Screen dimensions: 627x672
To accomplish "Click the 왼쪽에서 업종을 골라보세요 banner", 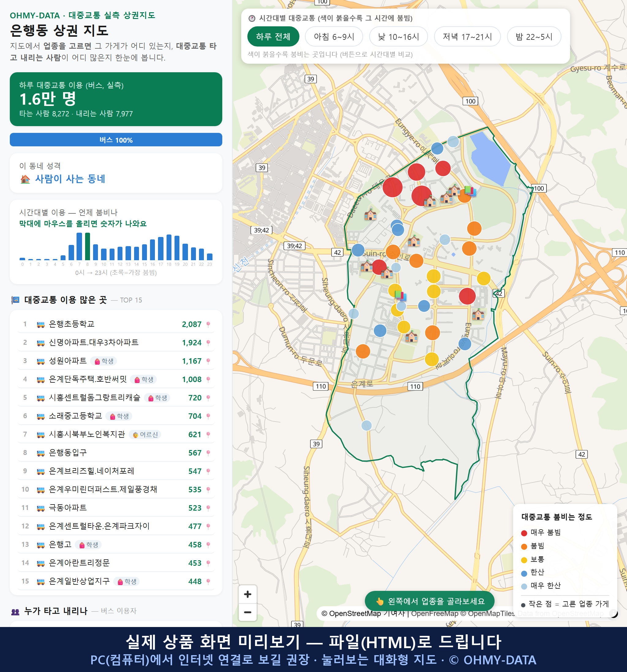I will 430,601.
